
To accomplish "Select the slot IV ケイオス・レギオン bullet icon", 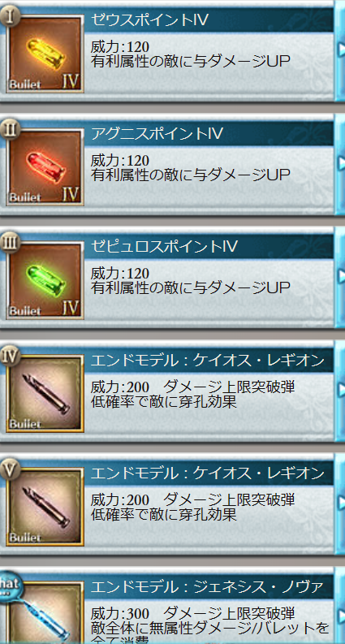I will point(45,394).
